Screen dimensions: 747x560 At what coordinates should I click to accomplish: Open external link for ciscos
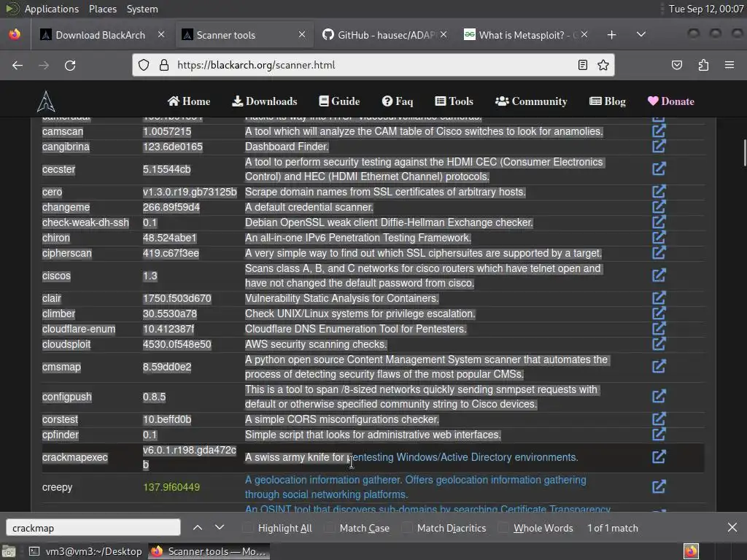[659, 275]
